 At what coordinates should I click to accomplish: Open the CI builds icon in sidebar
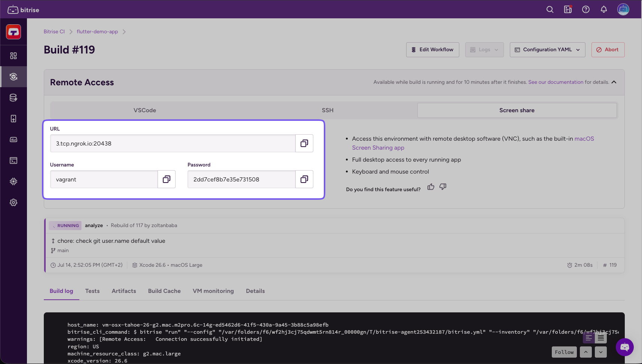point(13,77)
